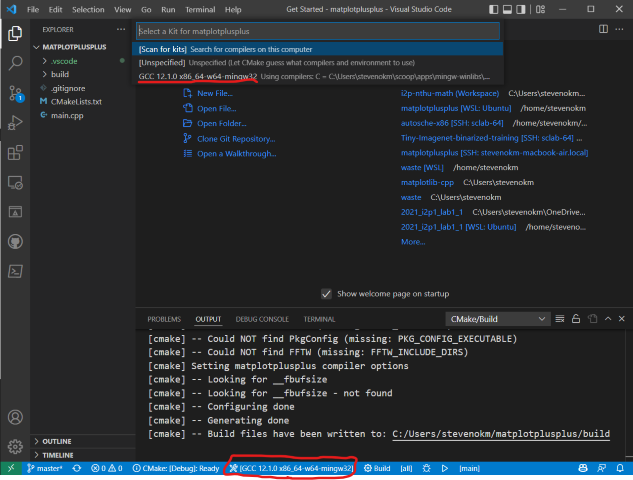This screenshot has width=633, height=480.
Task: Expand the OUTLINE section
Action: pyautogui.click(x=57, y=441)
